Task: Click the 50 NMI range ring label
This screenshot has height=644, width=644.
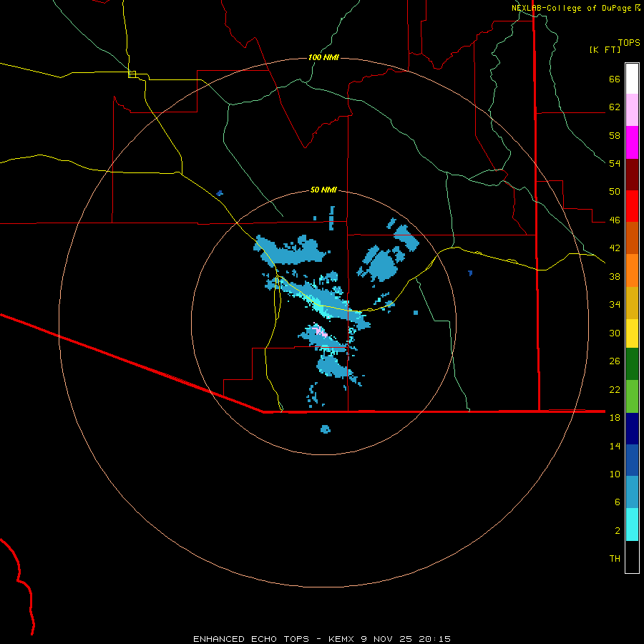Action: click(x=323, y=190)
